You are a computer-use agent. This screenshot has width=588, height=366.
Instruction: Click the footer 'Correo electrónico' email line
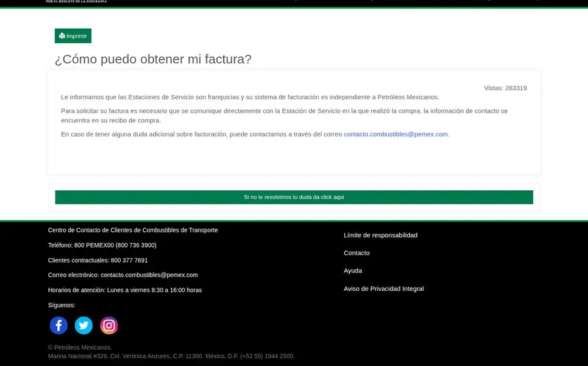click(123, 275)
